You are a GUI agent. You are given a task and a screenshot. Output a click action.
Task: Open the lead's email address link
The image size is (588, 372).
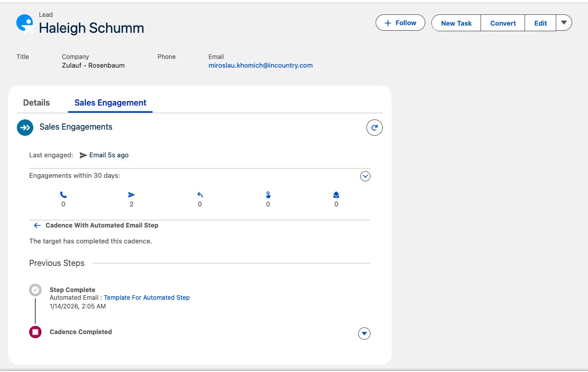(260, 66)
